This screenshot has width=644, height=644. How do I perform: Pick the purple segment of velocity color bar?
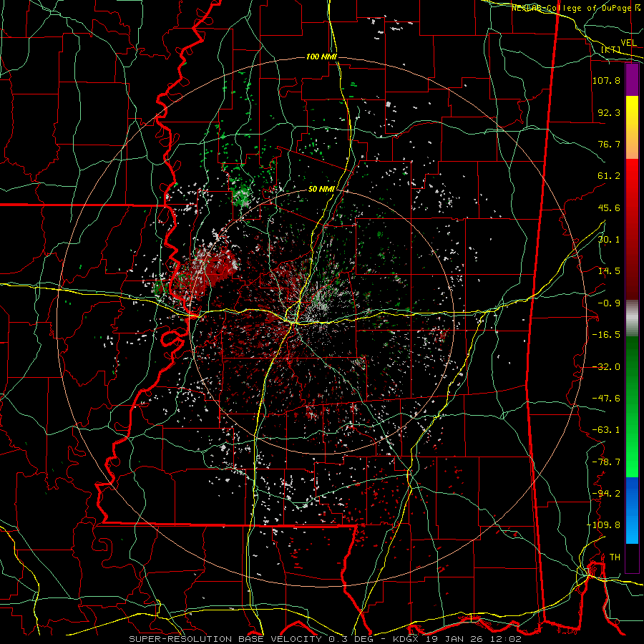632,80
